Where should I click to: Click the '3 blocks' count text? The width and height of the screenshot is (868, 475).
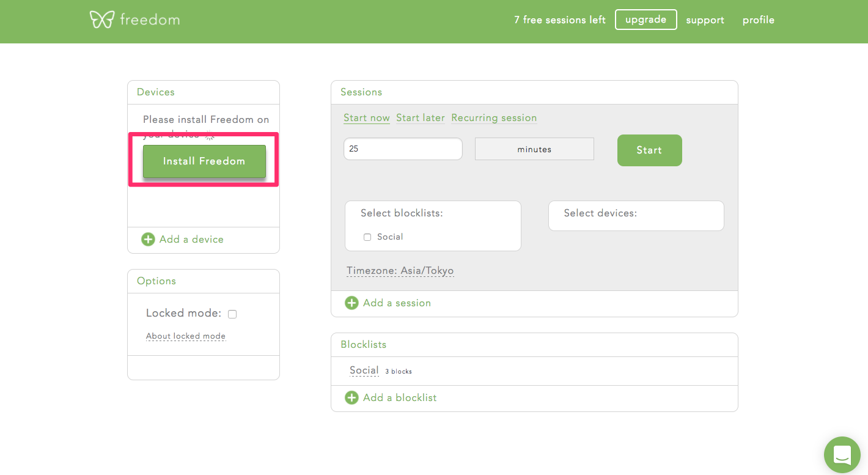coord(399,371)
